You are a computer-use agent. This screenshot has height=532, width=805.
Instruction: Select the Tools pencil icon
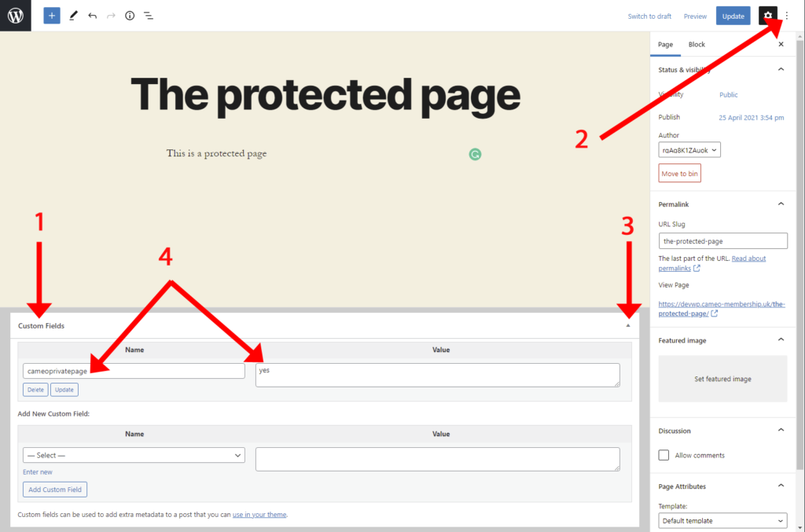click(73, 16)
